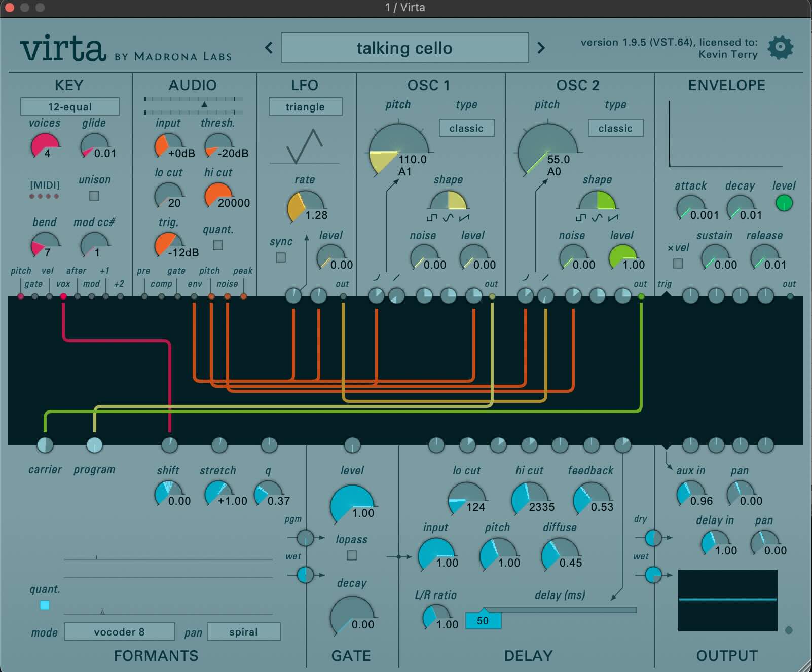This screenshot has height=672, width=812.
Task: Click the output wet mix dial
Action: pos(653,575)
